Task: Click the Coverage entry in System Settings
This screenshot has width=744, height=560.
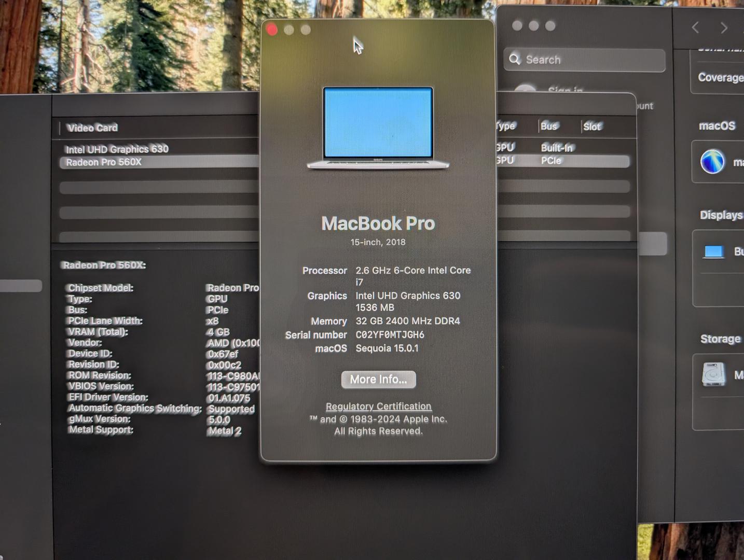Action: [x=721, y=77]
